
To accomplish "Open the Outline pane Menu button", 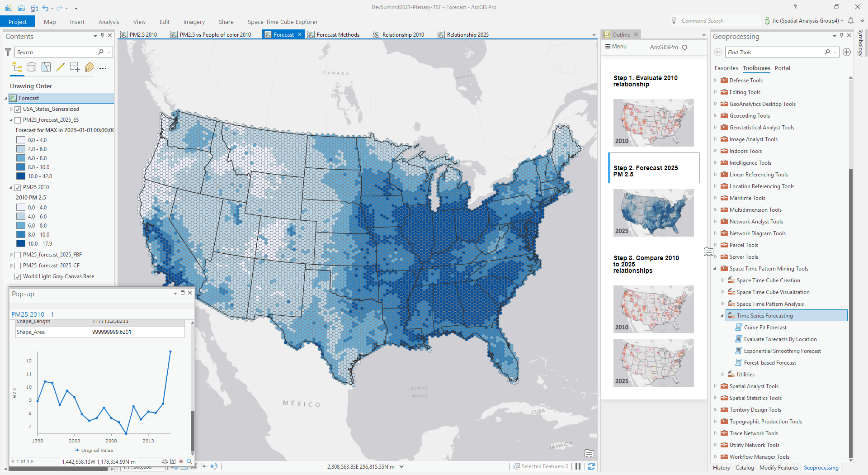I will tap(616, 47).
